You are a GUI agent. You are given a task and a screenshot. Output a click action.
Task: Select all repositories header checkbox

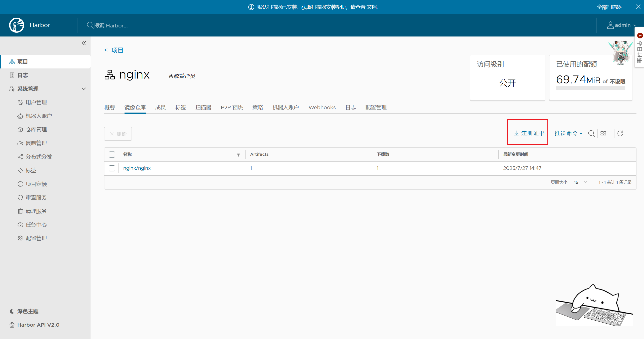pos(112,155)
